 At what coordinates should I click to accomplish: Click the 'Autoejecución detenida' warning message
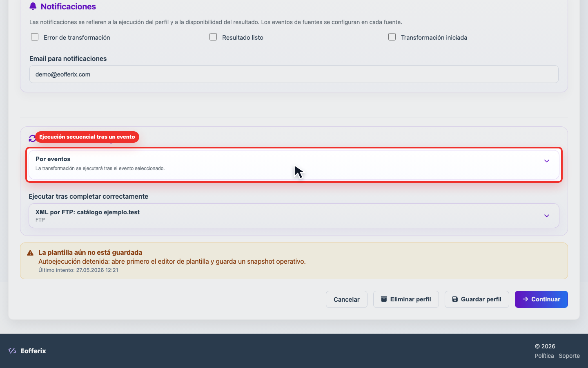(x=172, y=261)
